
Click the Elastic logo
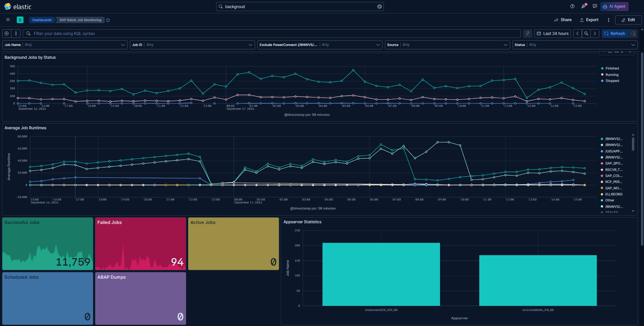(x=18, y=7)
